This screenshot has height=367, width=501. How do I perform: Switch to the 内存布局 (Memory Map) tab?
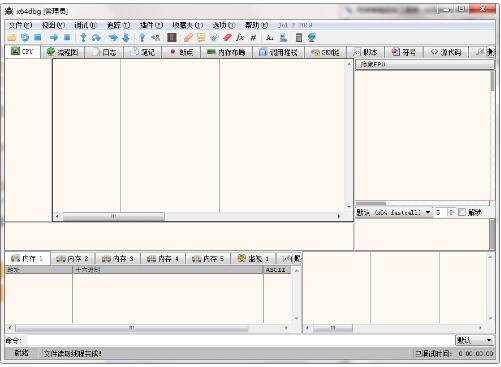click(226, 52)
